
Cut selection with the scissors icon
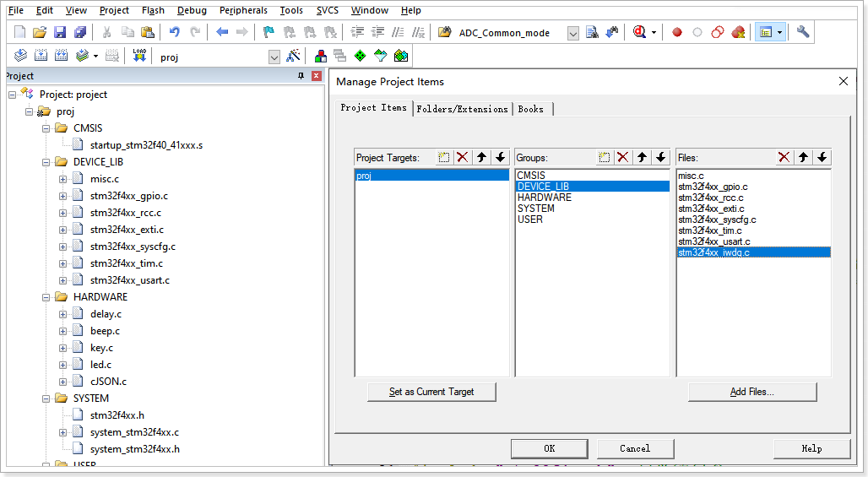[107, 33]
